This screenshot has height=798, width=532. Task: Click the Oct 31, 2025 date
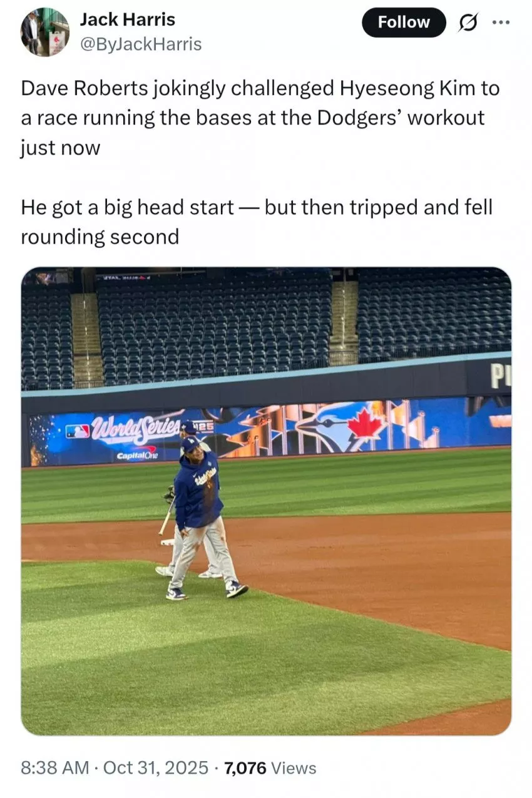[x=156, y=768]
